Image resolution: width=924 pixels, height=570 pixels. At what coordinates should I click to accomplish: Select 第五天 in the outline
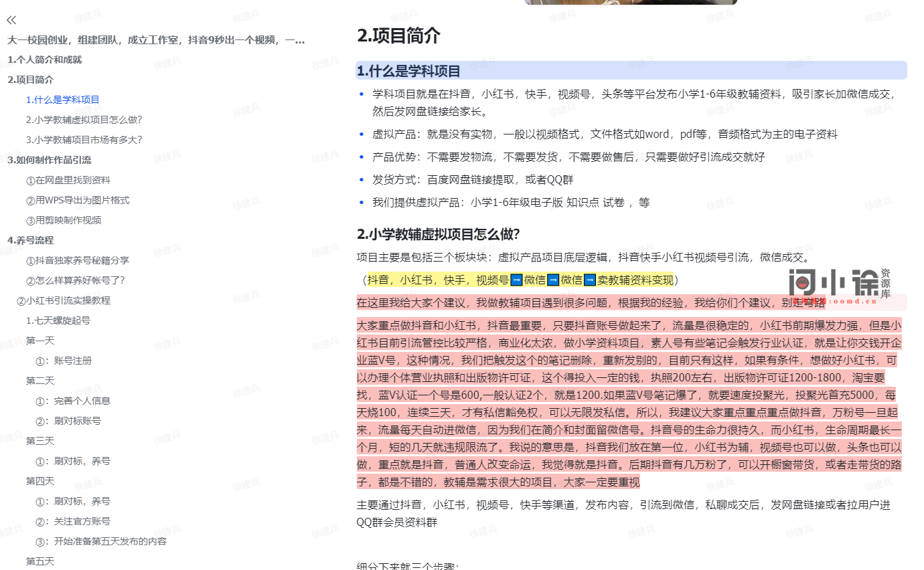pos(40,561)
